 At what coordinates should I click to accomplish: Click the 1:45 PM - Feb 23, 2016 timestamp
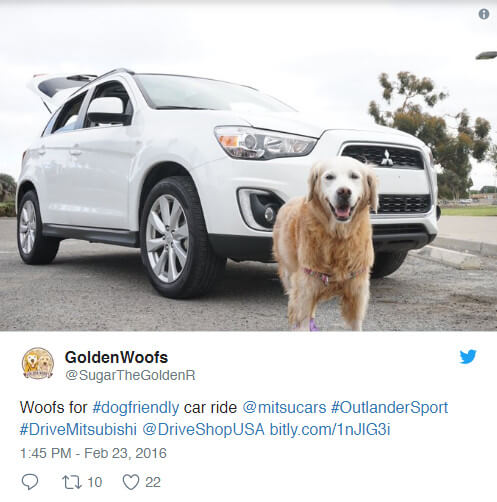click(93, 453)
